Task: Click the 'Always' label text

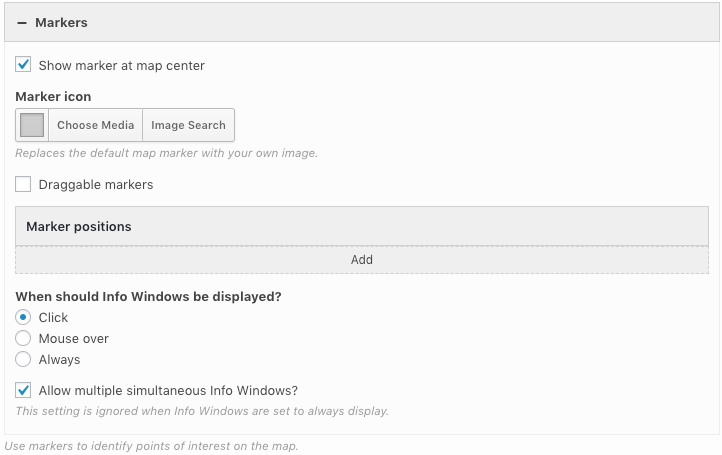Action: 59,359
